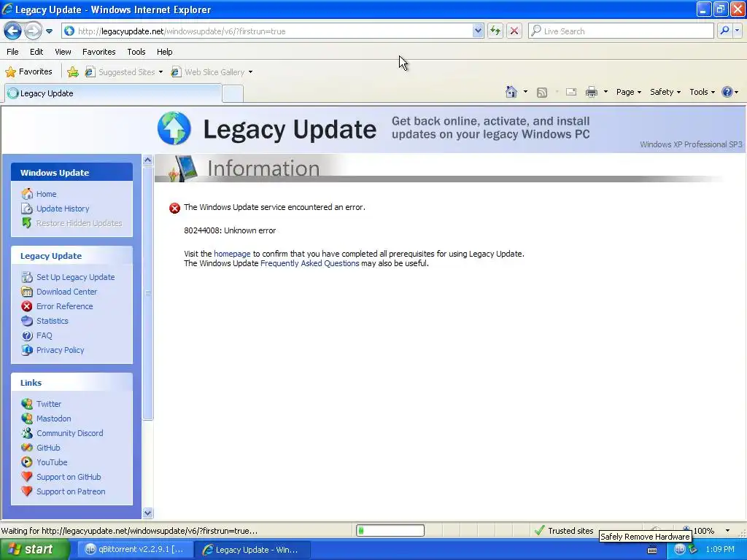Click the sidebar scrollbar up arrow

pos(147,160)
